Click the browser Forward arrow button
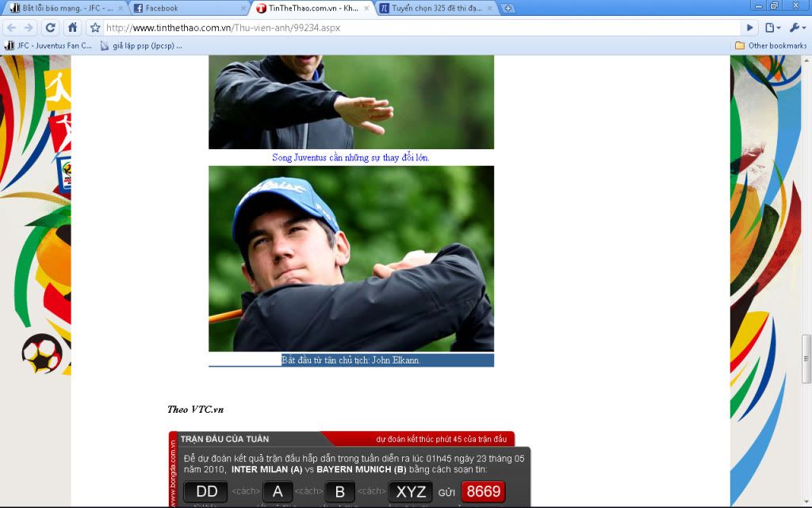This screenshot has width=812, height=508. tap(29, 28)
